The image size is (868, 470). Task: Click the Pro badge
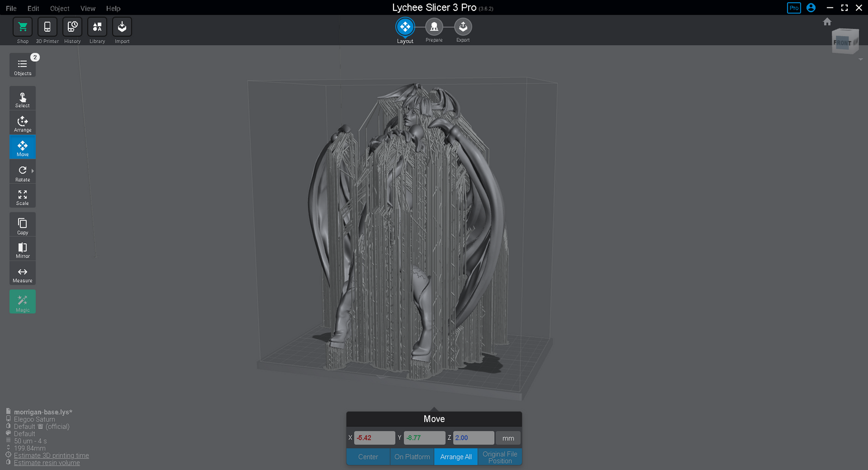794,8
